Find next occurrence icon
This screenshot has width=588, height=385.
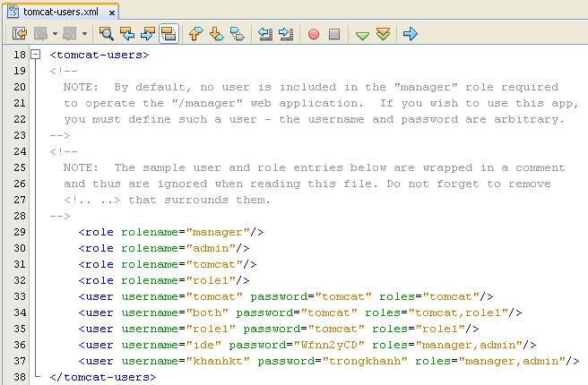coord(148,34)
